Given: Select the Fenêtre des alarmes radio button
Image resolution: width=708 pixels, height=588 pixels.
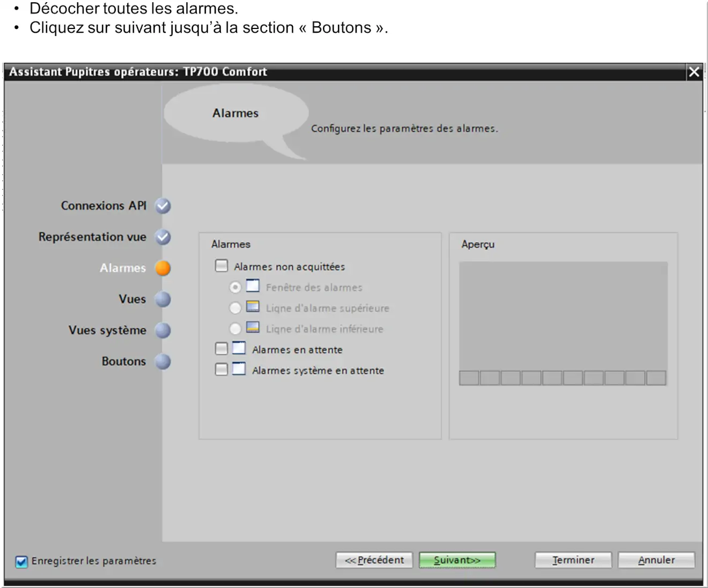Looking at the screenshot, I should click(235, 287).
